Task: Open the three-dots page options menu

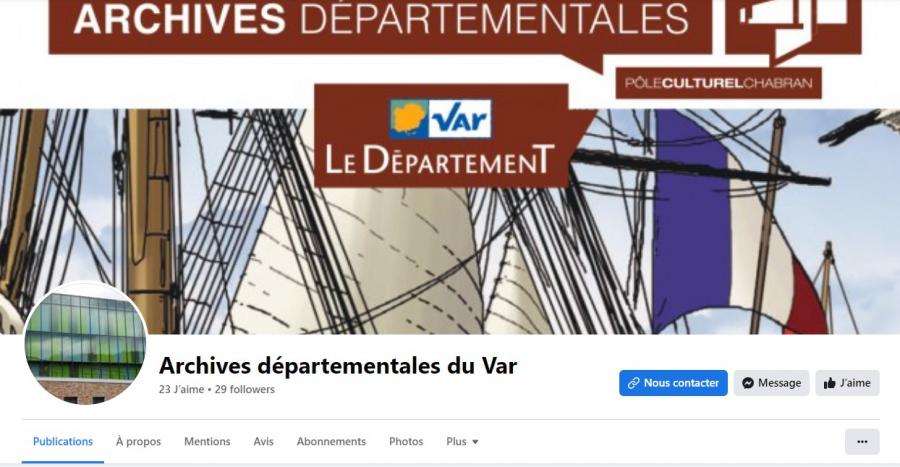Action: click(862, 442)
